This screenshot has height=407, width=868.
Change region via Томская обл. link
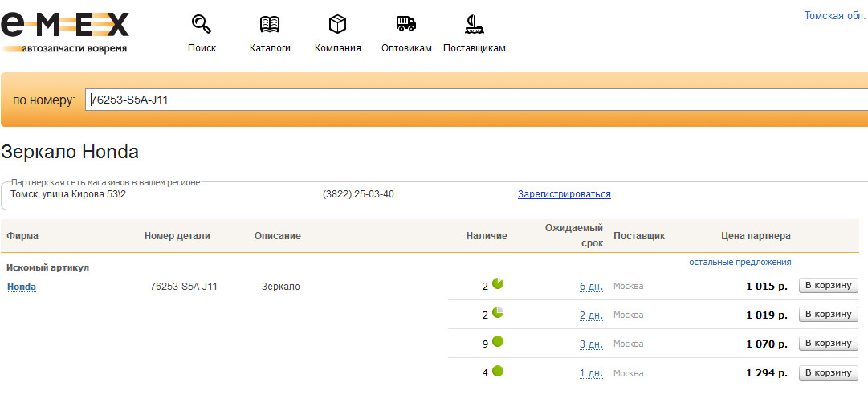(x=834, y=16)
